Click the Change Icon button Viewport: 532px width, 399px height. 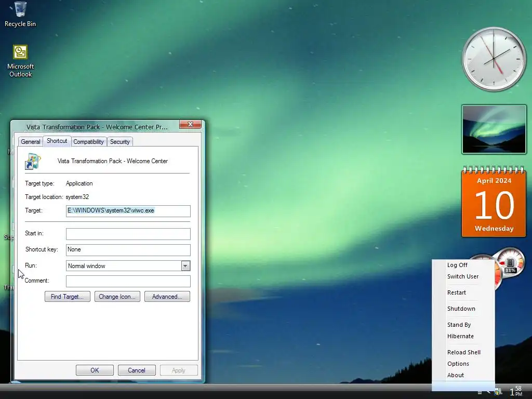coord(117,297)
